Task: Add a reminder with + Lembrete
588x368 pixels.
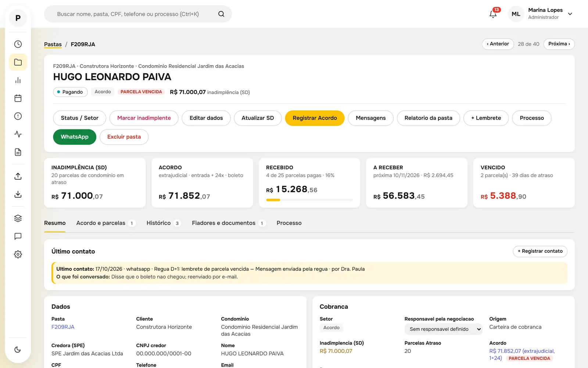Action: pyautogui.click(x=486, y=118)
